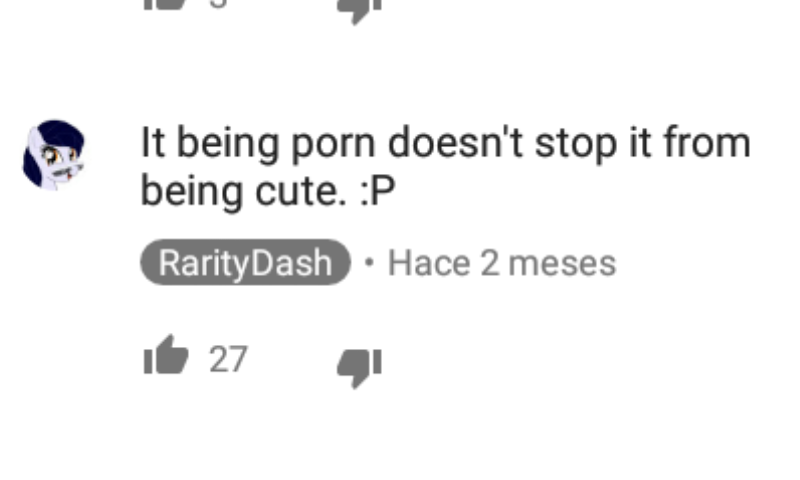
Task: Open the pony avatar profile picture
Action: click(54, 155)
